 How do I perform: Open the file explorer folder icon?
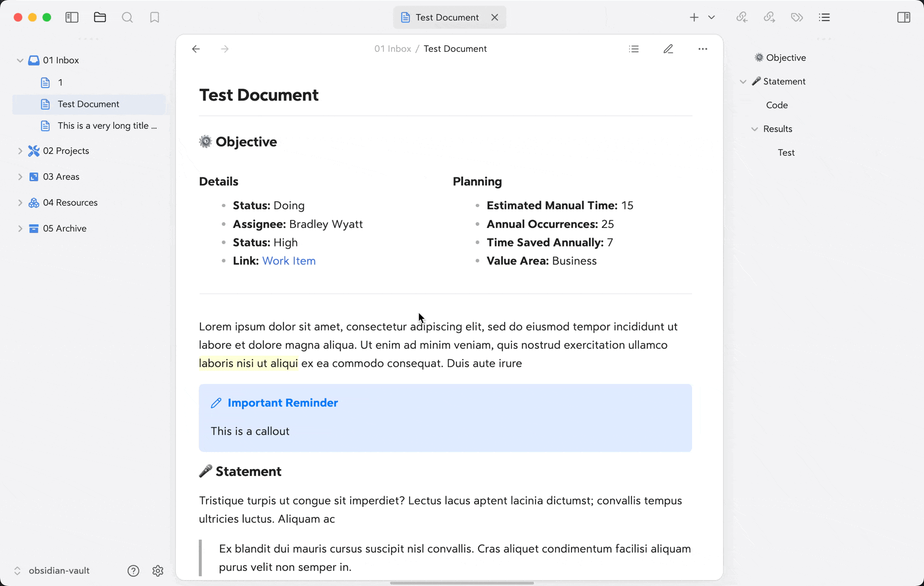point(100,18)
